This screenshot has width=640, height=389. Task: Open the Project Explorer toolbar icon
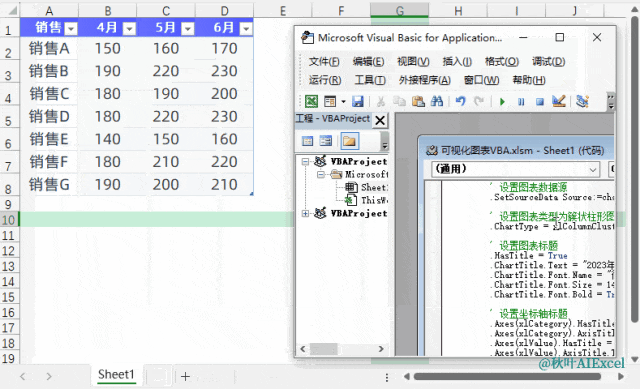click(582, 101)
